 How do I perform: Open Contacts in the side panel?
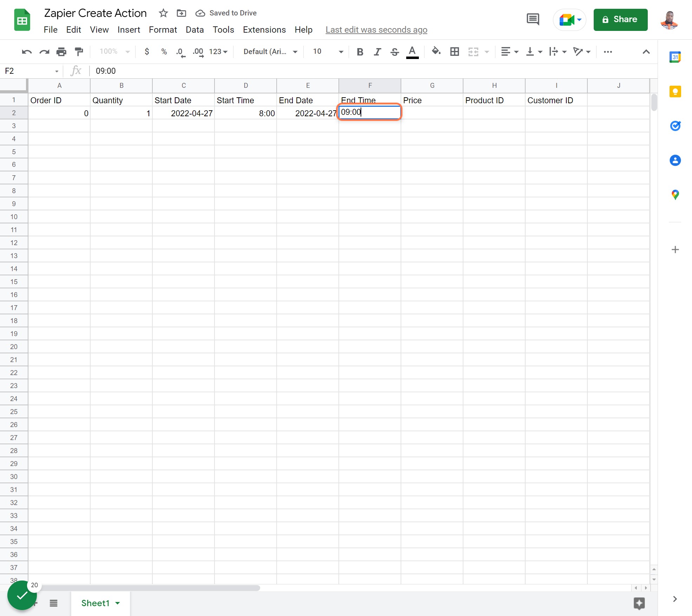click(675, 160)
